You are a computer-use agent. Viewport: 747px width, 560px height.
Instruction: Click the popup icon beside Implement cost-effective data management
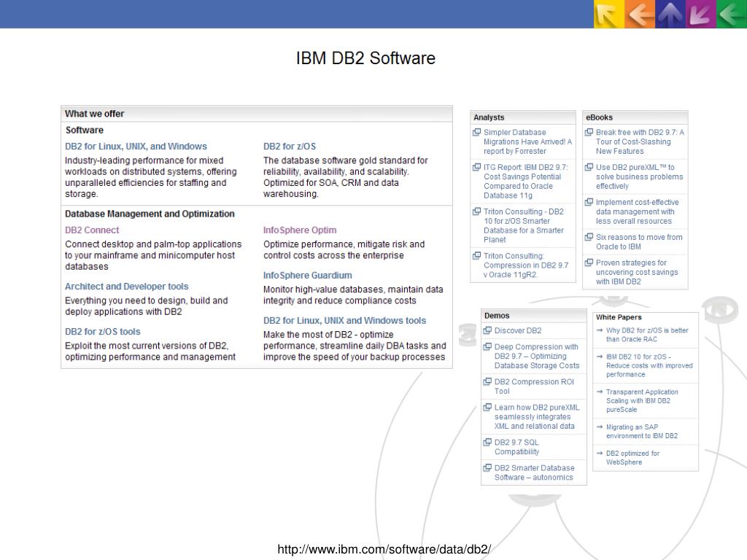pos(589,202)
